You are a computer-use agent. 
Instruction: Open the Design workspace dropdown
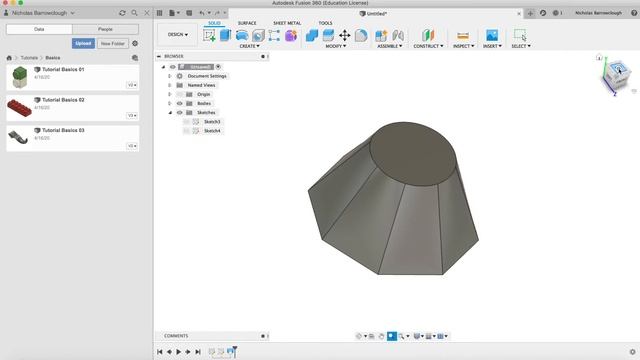(178, 35)
